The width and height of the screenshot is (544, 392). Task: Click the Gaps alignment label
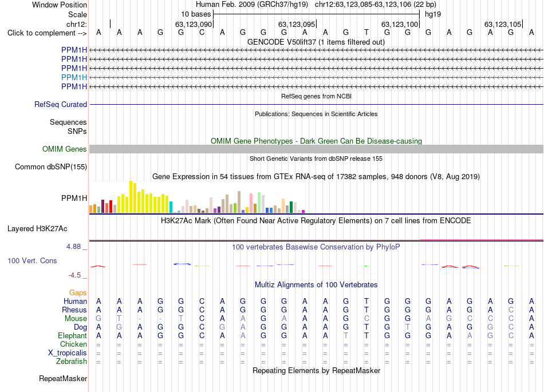(x=78, y=293)
